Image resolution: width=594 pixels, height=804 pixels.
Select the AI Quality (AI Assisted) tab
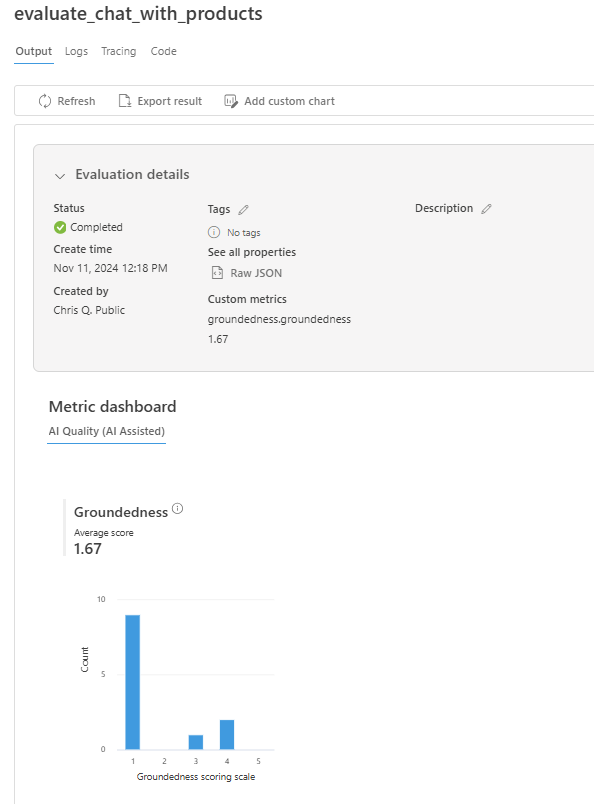click(107, 431)
